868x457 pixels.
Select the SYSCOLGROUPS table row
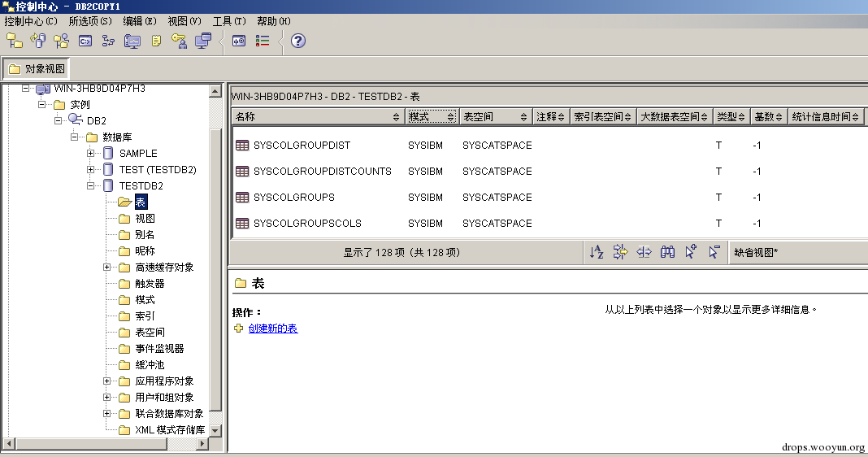click(x=549, y=198)
